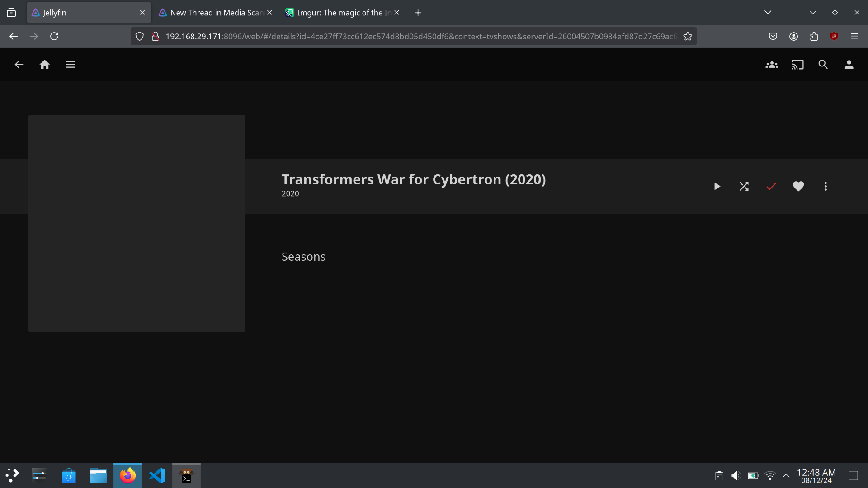868x488 pixels.
Task: Click the Cast to device icon
Action: [797, 65]
